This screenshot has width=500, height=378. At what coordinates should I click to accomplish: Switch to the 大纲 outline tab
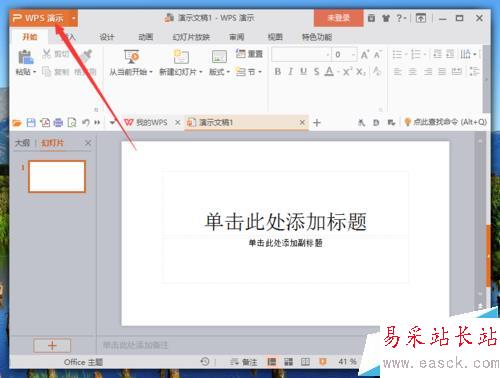click(x=22, y=143)
